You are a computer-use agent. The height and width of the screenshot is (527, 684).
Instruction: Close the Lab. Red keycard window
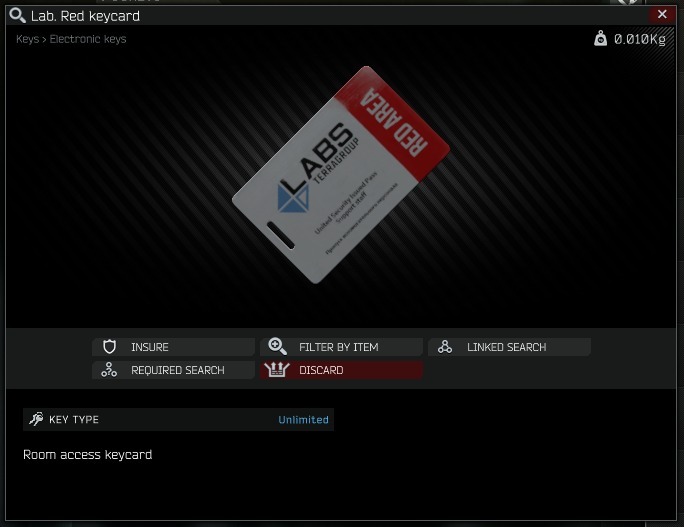(662, 14)
